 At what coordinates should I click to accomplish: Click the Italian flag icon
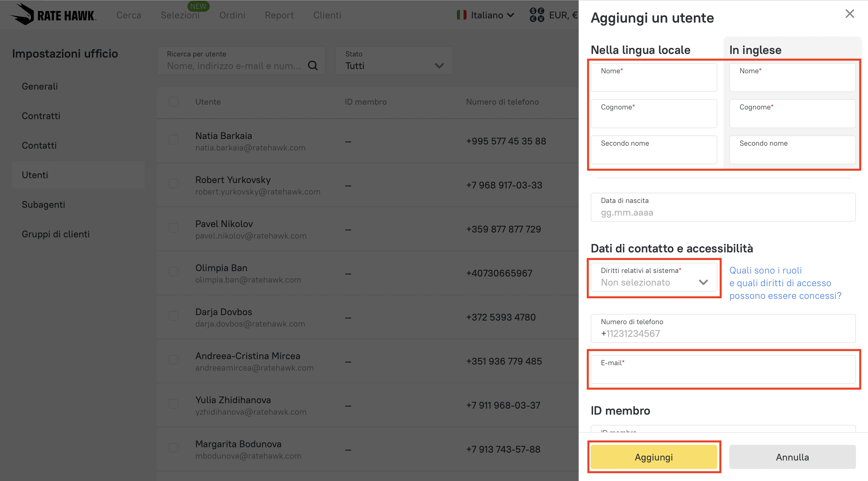[x=461, y=15]
